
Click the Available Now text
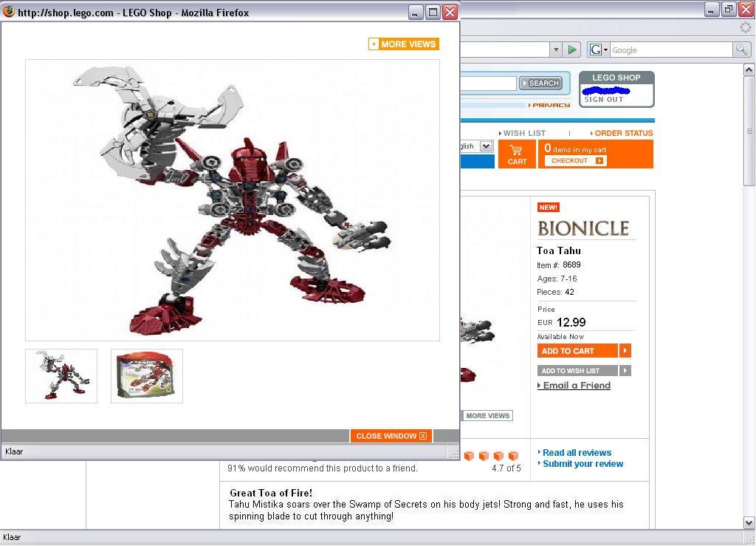[560, 337]
